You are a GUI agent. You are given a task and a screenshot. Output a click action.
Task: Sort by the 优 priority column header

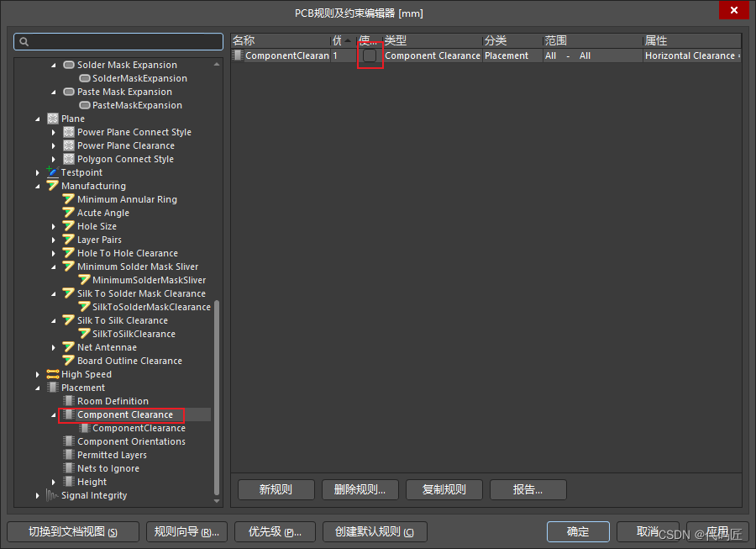tap(344, 40)
